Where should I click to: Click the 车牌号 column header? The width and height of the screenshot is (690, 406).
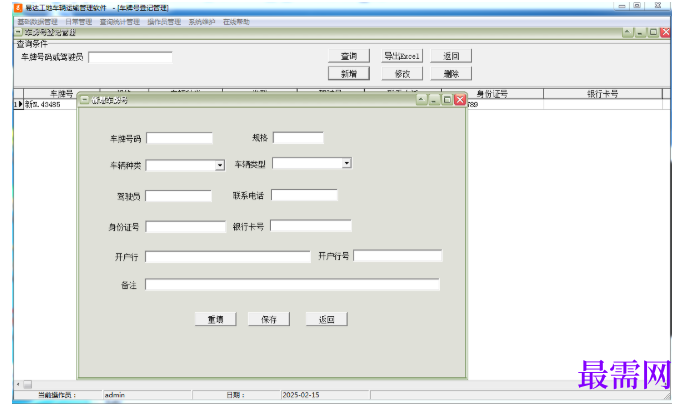pyautogui.click(x=61, y=93)
